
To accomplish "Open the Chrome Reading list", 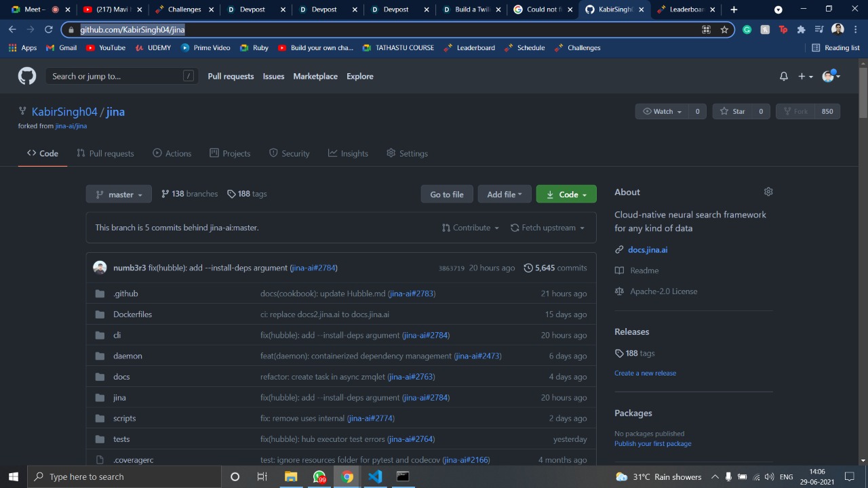I will (835, 47).
